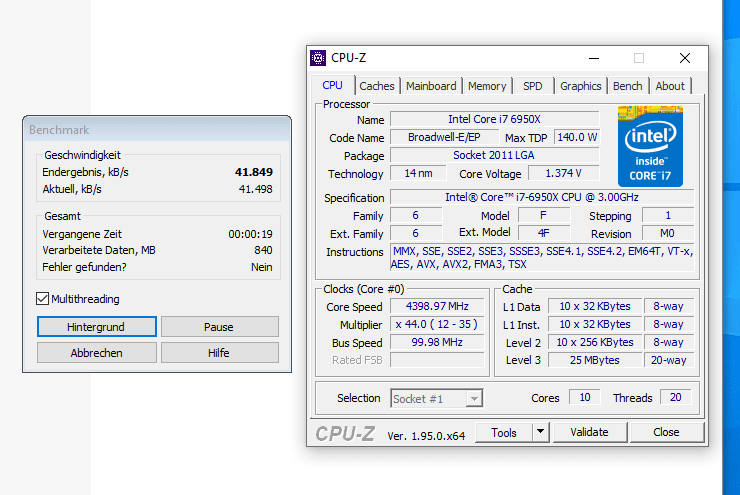The width and height of the screenshot is (740, 495).
Task: Click the Package value Socket 2011 LGA
Action: pyautogui.click(x=495, y=155)
